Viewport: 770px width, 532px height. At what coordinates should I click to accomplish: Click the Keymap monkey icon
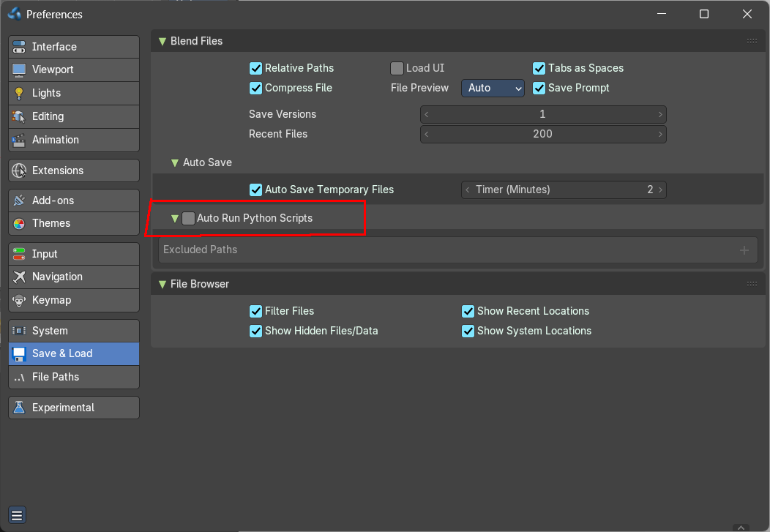tap(18, 300)
